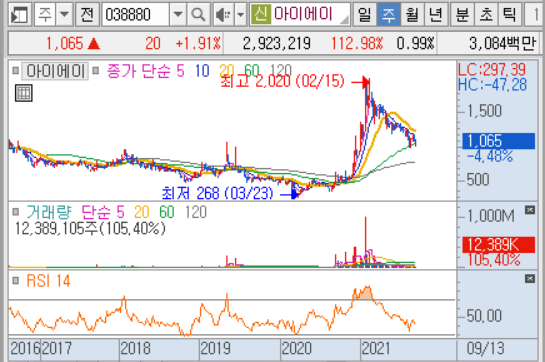Toggle the square before 거래량 legend
Viewport: 545px width, 362px height.
[15, 211]
